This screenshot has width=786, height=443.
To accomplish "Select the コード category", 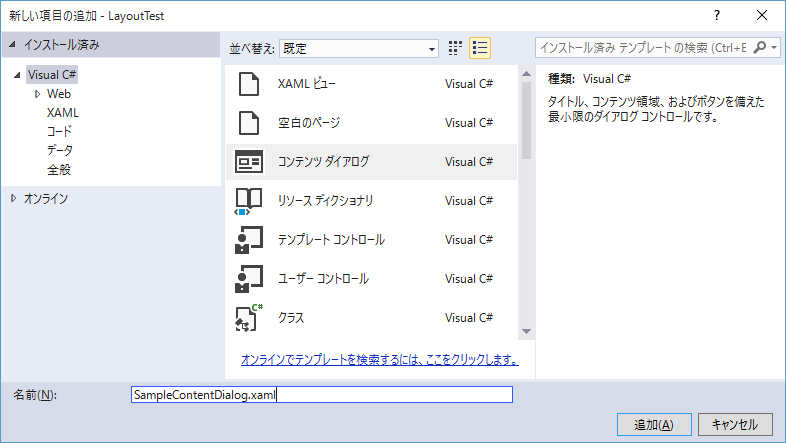I will pyautogui.click(x=59, y=131).
